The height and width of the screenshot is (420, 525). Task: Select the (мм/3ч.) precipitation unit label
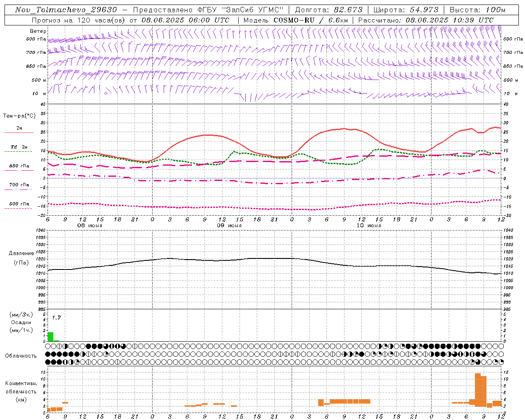click(x=21, y=315)
